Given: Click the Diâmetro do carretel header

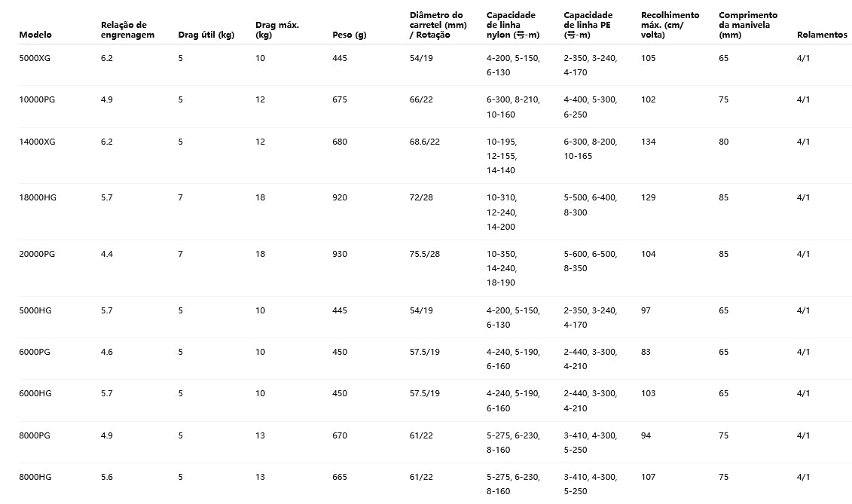Looking at the screenshot, I should 436,25.
